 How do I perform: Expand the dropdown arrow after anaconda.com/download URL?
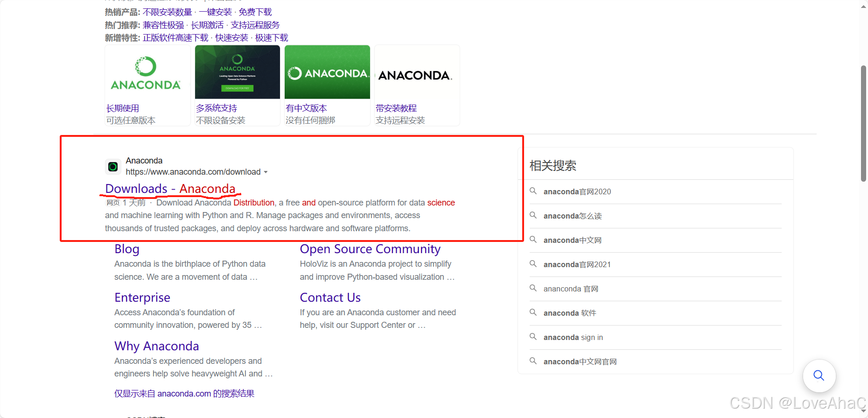pyautogui.click(x=266, y=172)
